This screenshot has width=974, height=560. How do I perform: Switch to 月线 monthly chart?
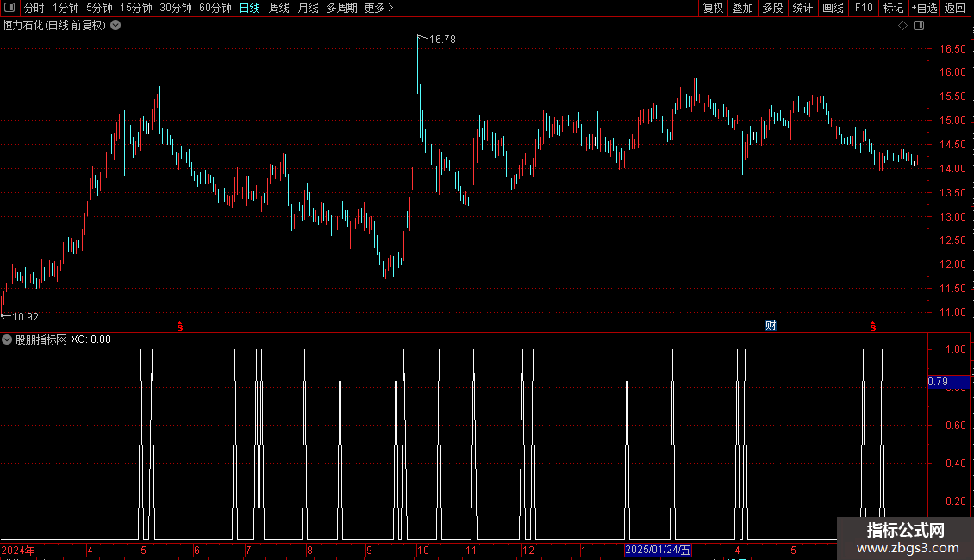[x=308, y=8]
